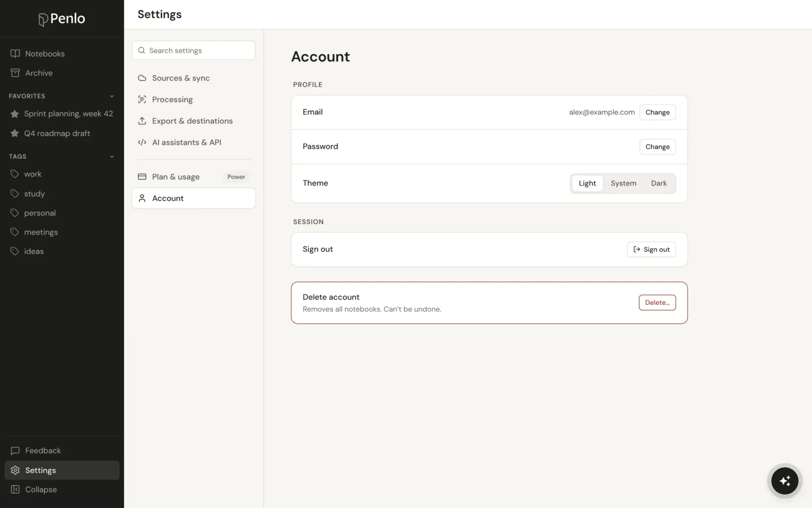
Task: Focus the Search settings field
Action: point(194,50)
